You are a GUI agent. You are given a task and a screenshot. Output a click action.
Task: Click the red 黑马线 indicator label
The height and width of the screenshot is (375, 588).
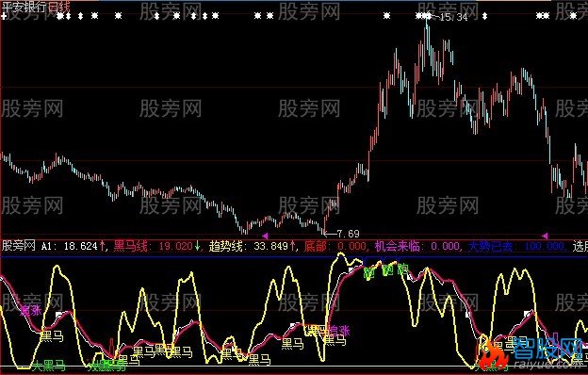[130, 246]
